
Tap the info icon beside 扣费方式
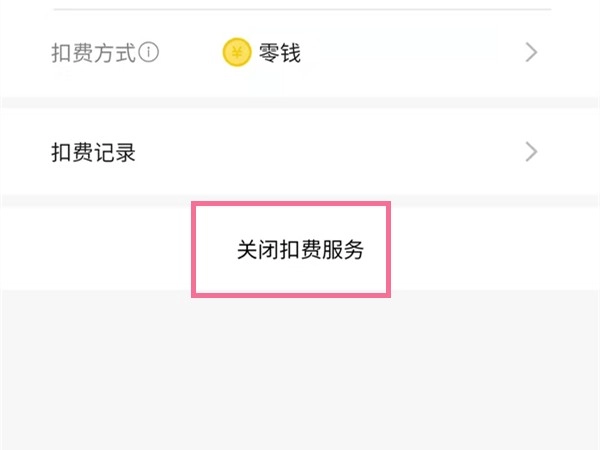150,53
